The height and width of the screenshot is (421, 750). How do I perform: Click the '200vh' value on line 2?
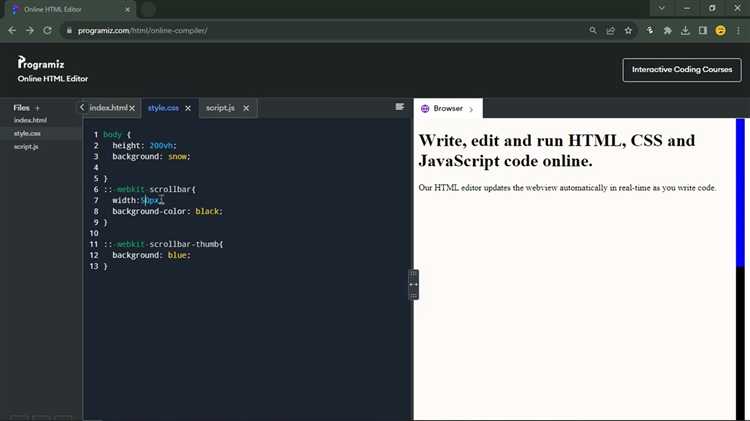point(161,145)
